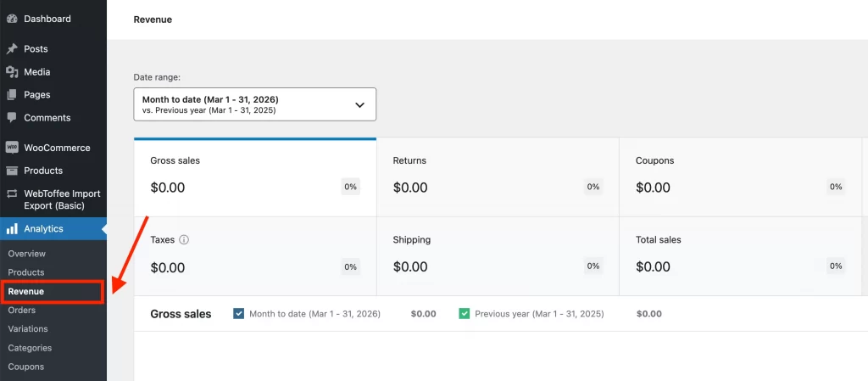Open the Orders analytics report
This screenshot has height=381, width=868.
pyautogui.click(x=21, y=310)
